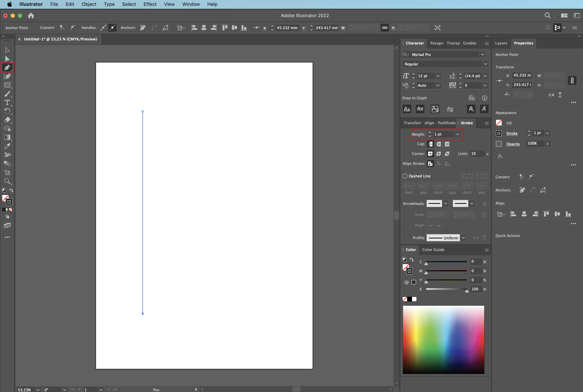The image size is (583, 392).
Task: Open the stroke Weight dropdown
Action: pyautogui.click(x=457, y=134)
